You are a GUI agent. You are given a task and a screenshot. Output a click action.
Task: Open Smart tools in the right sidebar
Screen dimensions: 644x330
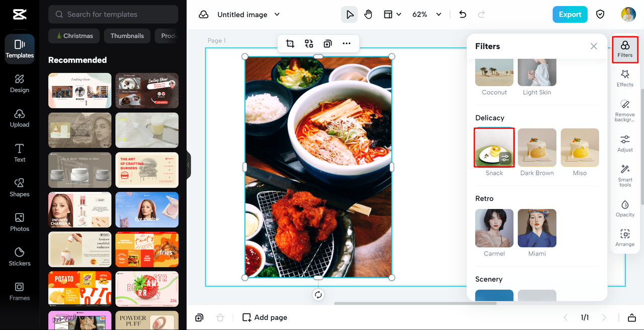point(625,177)
